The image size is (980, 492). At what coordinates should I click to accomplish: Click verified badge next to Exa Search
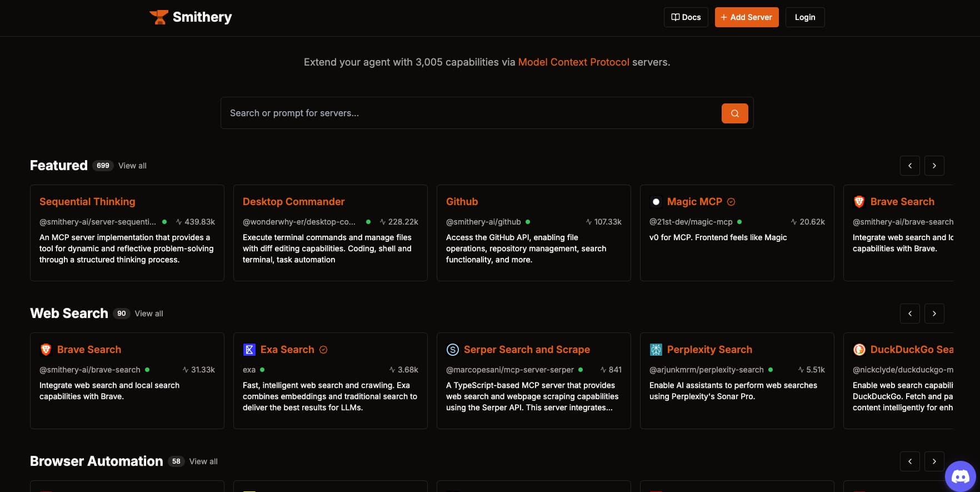click(x=323, y=350)
